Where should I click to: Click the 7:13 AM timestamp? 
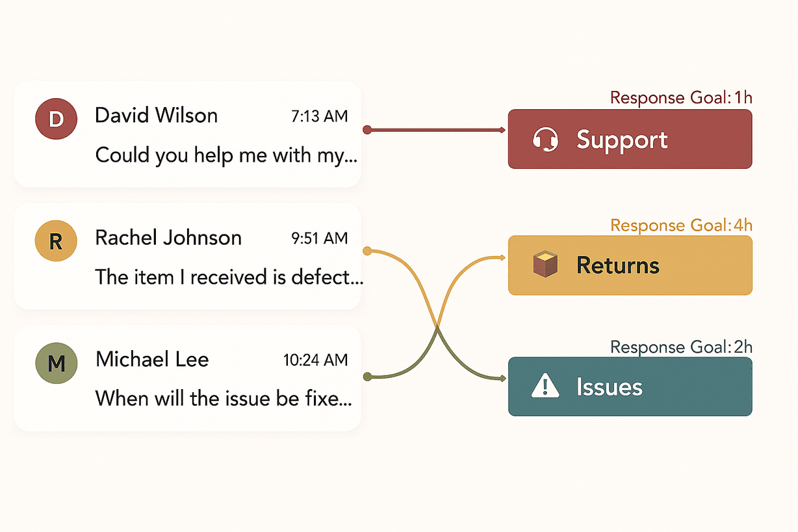[319, 116]
